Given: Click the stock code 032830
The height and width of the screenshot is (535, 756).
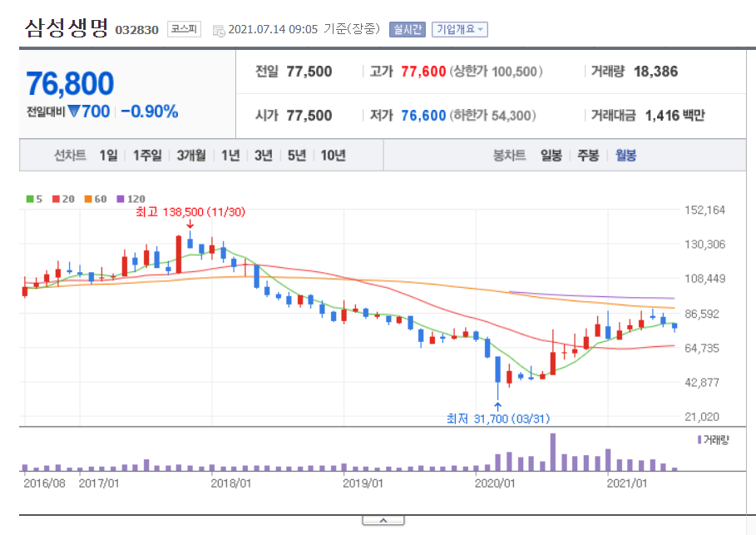Looking at the screenshot, I should tap(137, 30).
